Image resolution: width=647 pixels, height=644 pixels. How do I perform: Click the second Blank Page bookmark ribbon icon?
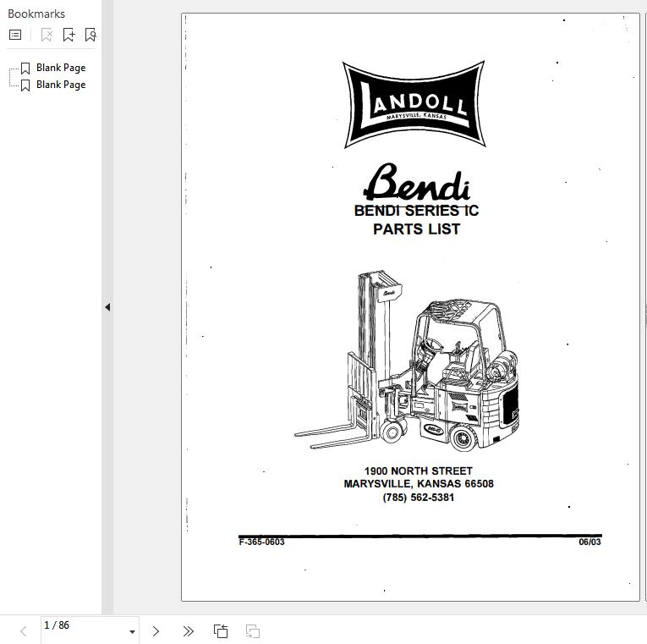[x=25, y=85]
